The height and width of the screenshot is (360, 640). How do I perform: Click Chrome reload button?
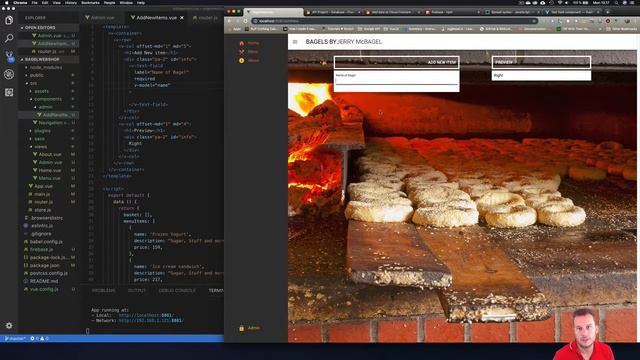coord(245,21)
